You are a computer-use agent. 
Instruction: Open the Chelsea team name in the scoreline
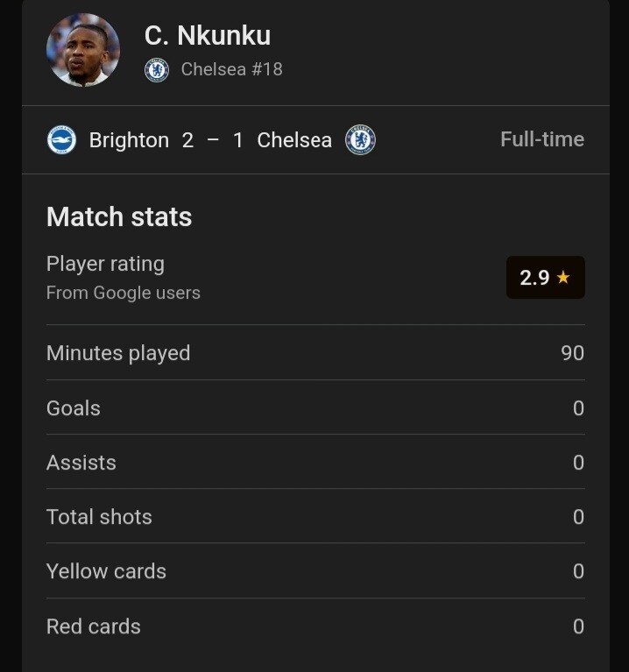[x=294, y=140]
